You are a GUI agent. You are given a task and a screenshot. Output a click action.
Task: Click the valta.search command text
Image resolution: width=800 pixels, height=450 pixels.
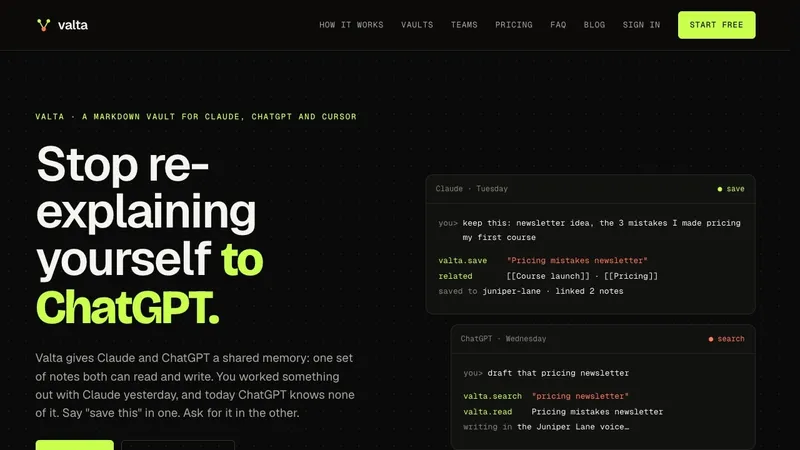pyautogui.click(x=492, y=396)
